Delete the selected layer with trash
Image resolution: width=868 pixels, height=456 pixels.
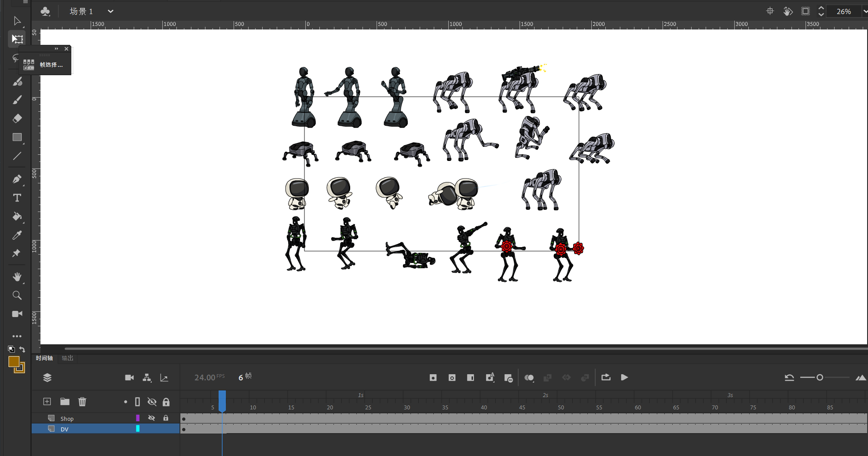point(82,401)
